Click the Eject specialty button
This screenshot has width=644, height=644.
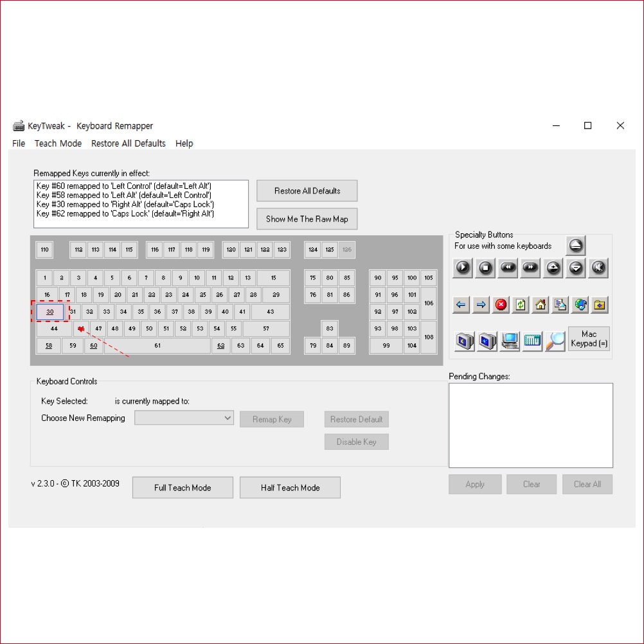pyautogui.click(x=575, y=246)
